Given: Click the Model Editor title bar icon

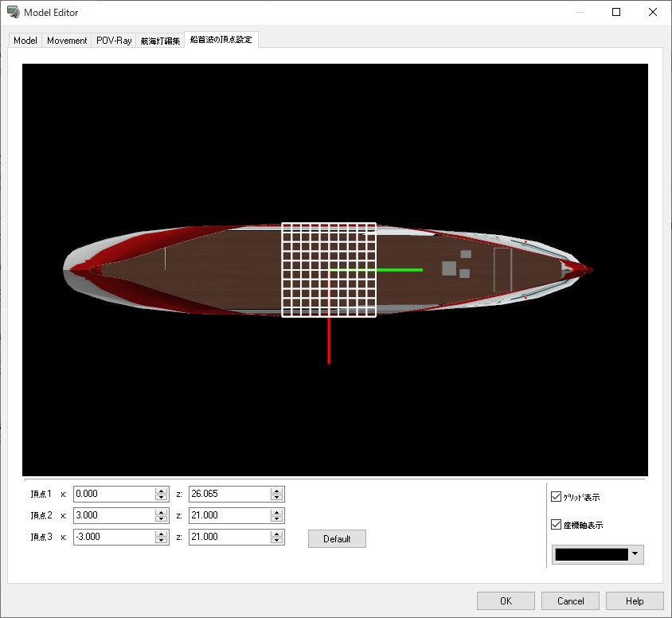Looking at the screenshot, I should (14, 13).
